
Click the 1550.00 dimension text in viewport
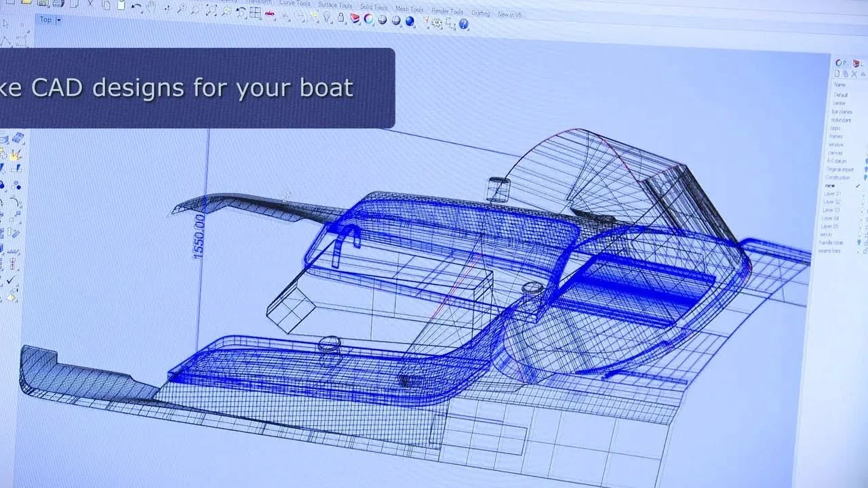click(x=199, y=236)
